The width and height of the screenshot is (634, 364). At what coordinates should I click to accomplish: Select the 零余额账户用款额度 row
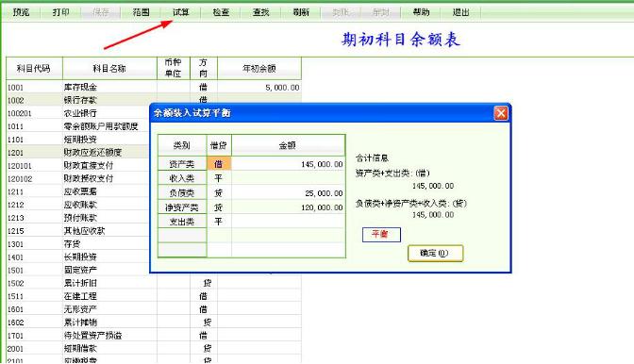pos(78,126)
